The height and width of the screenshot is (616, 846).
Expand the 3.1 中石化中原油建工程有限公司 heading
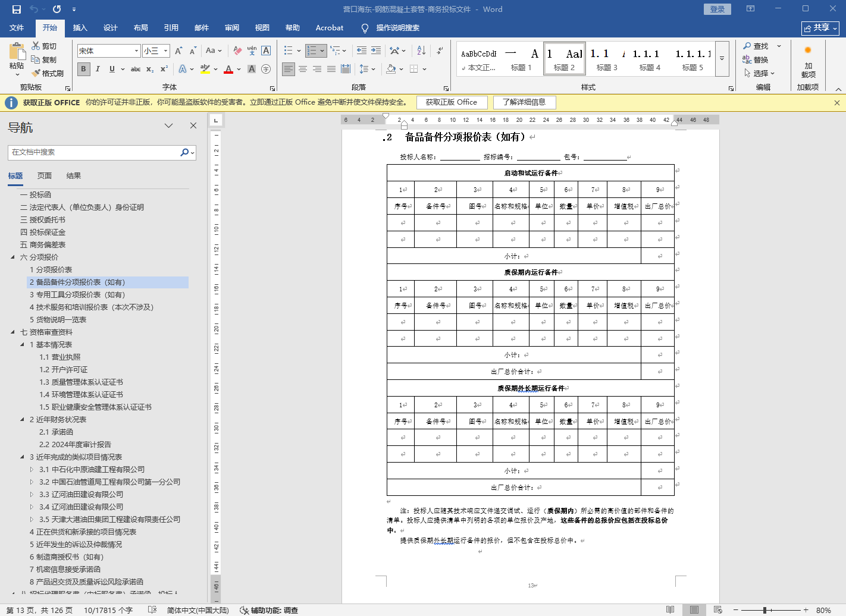pos(32,470)
